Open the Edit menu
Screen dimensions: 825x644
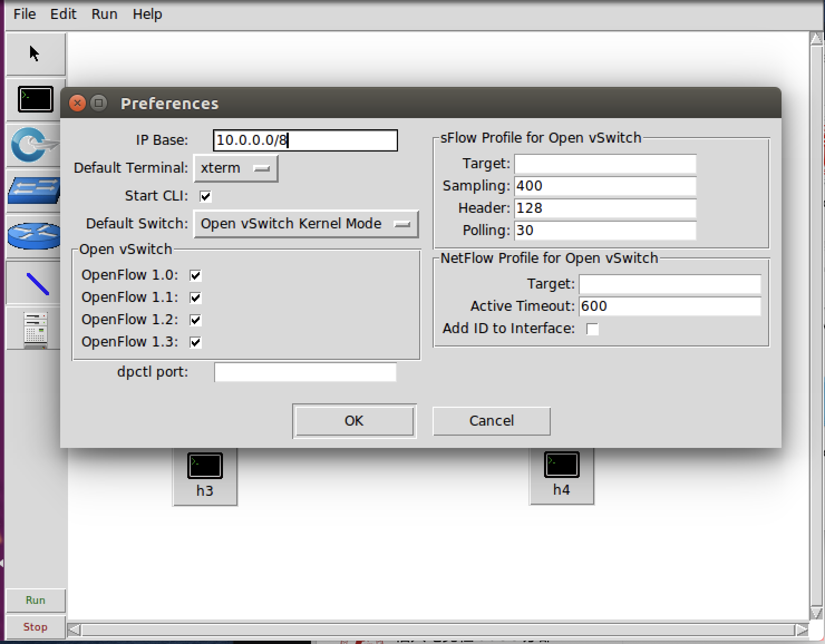[63, 14]
